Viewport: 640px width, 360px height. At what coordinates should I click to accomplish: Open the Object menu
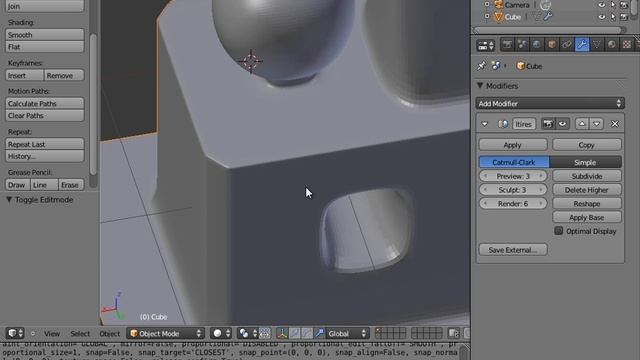pyautogui.click(x=110, y=333)
